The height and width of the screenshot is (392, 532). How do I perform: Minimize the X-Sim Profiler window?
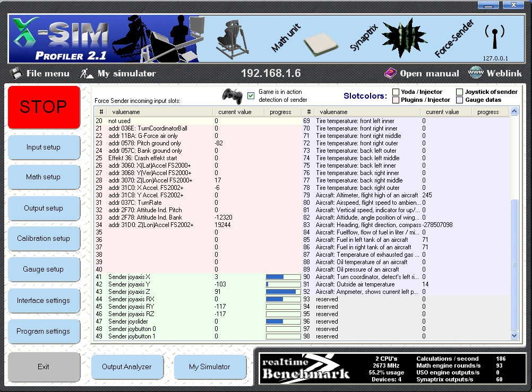point(488,5)
